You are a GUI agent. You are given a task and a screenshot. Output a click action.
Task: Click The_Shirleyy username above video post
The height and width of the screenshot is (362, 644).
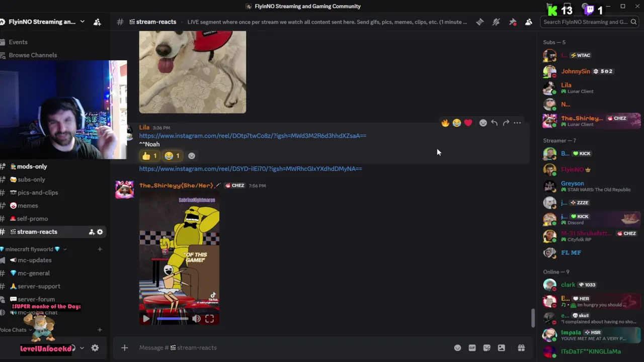coord(176,186)
